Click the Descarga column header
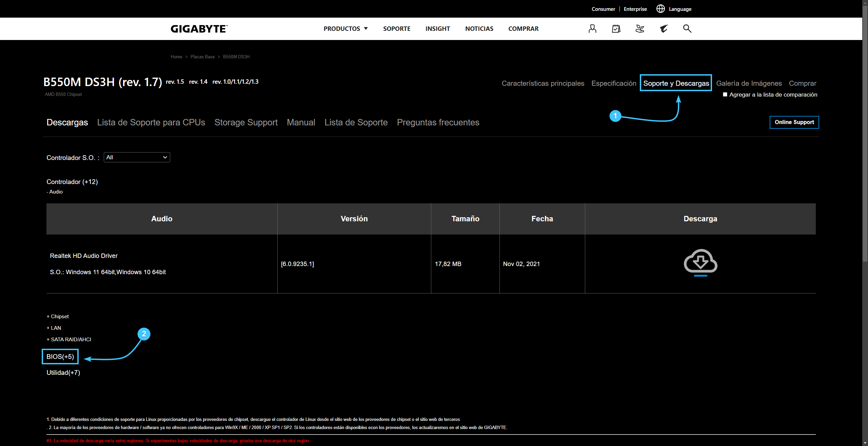Viewport: 868px width, 446px height. pyautogui.click(x=700, y=219)
